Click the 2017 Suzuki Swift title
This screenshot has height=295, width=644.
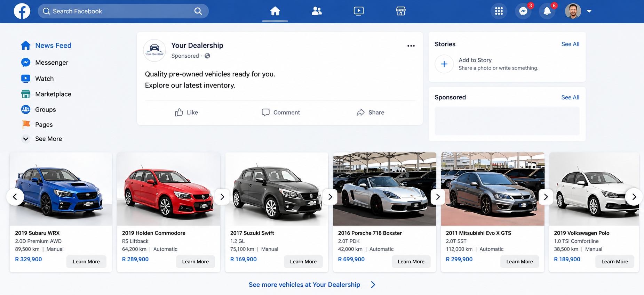click(252, 233)
